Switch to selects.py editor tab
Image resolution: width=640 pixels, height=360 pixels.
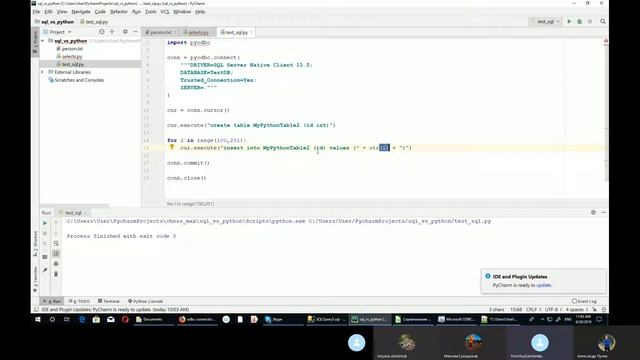pos(198,32)
